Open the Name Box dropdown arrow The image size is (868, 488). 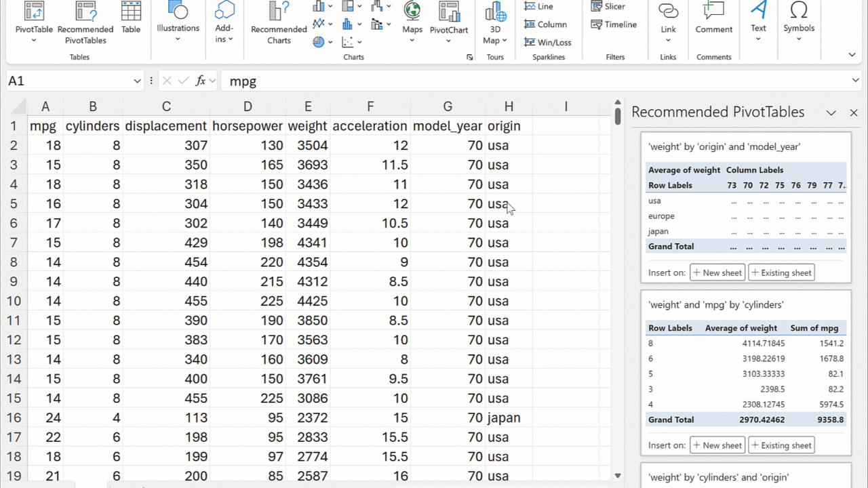click(137, 81)
